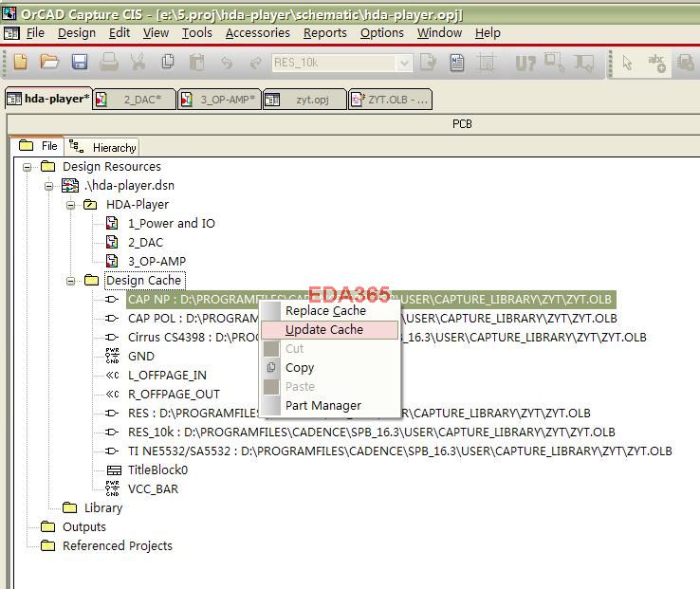This screenshot has height=589, width=700.
Task: Choose Copy from context menu
Action: click(300, 368)
